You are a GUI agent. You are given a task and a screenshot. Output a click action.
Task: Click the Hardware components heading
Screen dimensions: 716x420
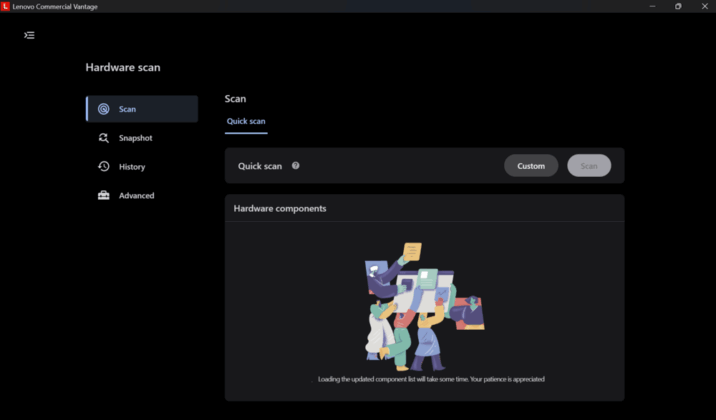[280, 209]
